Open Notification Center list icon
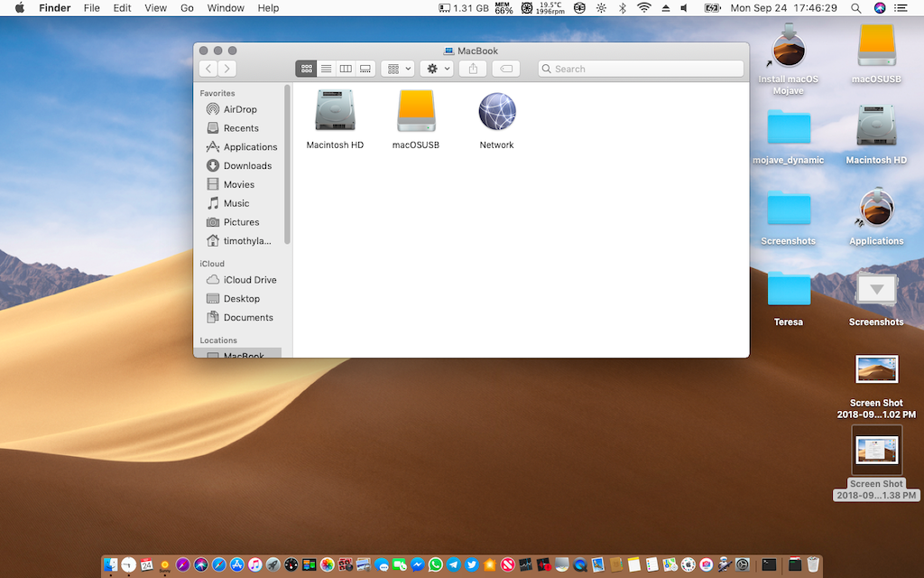 (901, 7)
